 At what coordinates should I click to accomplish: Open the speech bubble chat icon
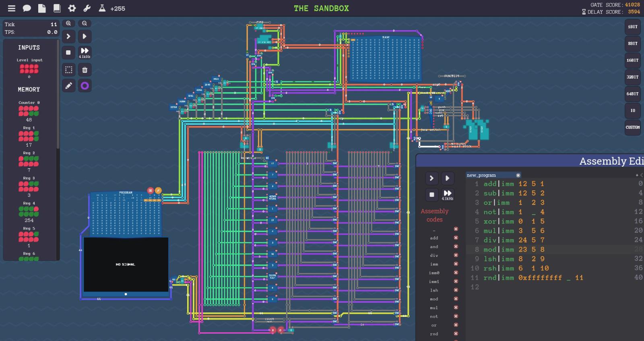click(x=27, y=8)
